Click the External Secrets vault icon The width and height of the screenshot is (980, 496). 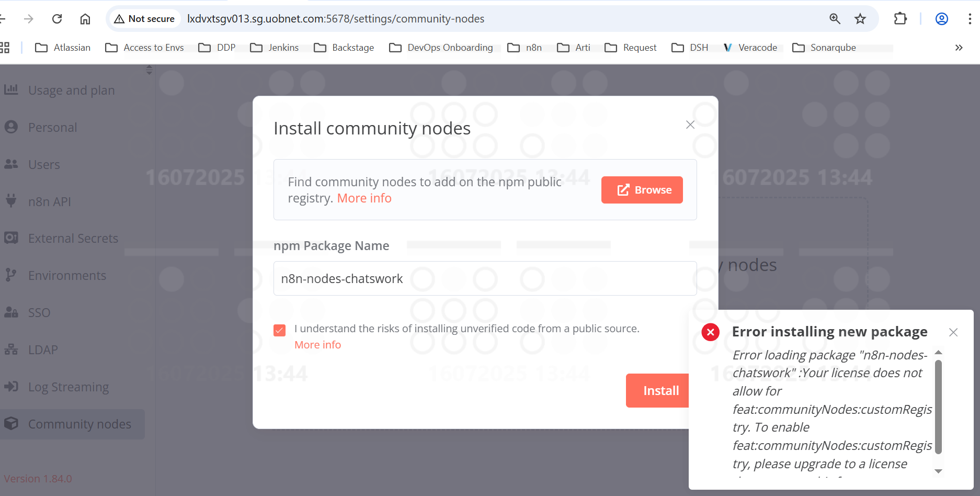pos(11,238)
